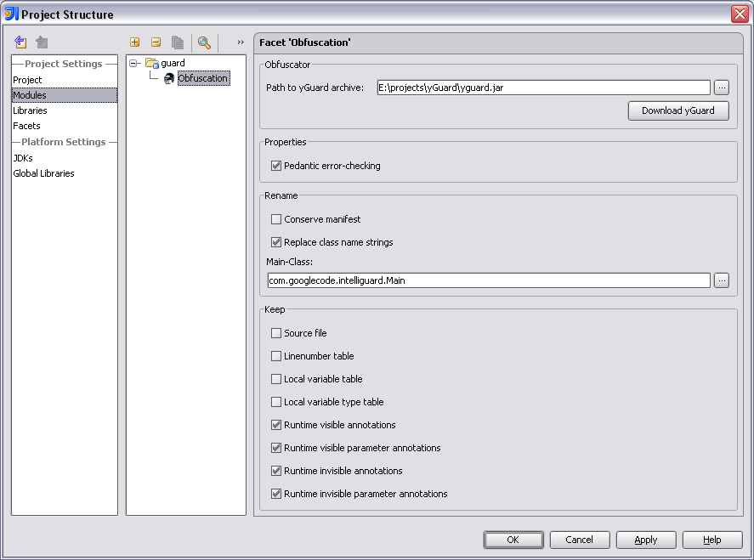This screenshot has height=560, width=754.
Task: Click the copy toolbar icon
Action: coord(178,42)
